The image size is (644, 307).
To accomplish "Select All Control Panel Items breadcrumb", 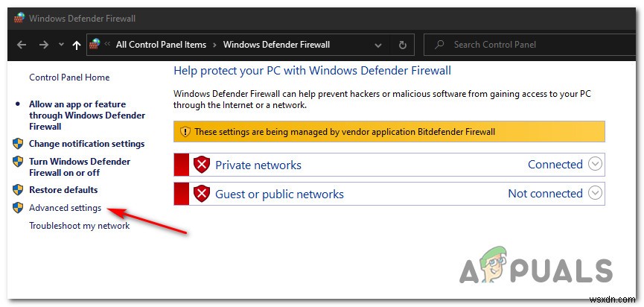I will pos(161,45).
